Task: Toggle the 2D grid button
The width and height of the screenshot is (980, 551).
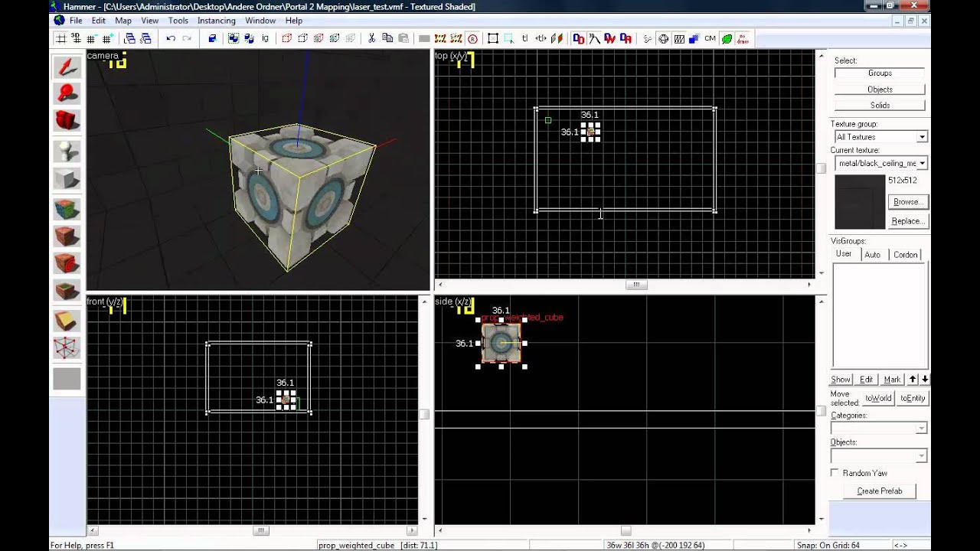Action: pyautogui.click(x=61, y=38)
